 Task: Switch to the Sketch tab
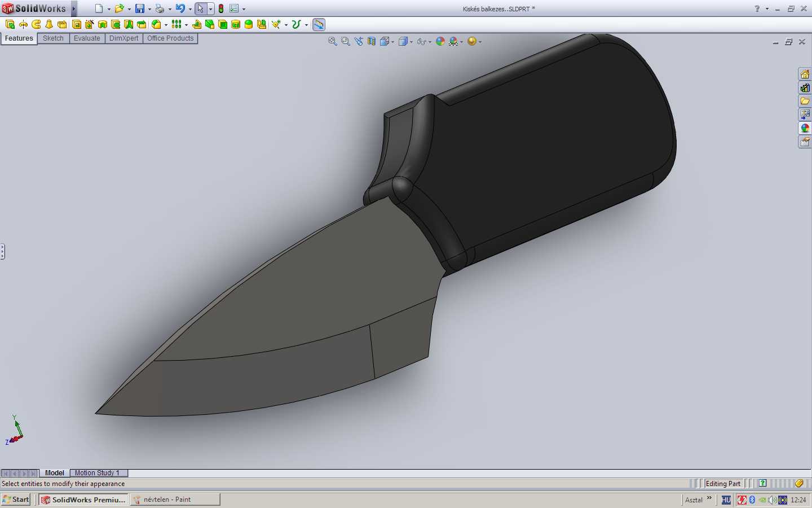pos(53,38)
